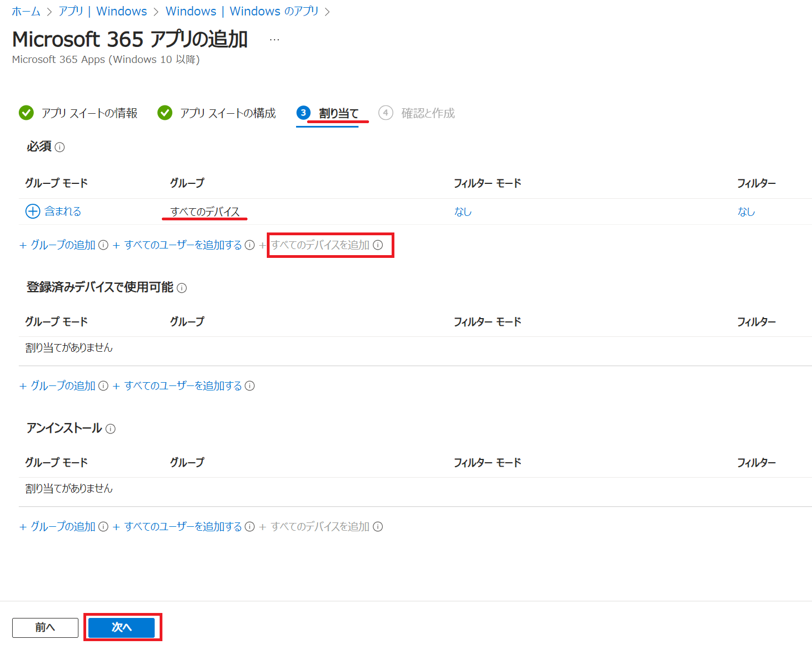Switch to アプリ スイートの情報 step tab

89,113
